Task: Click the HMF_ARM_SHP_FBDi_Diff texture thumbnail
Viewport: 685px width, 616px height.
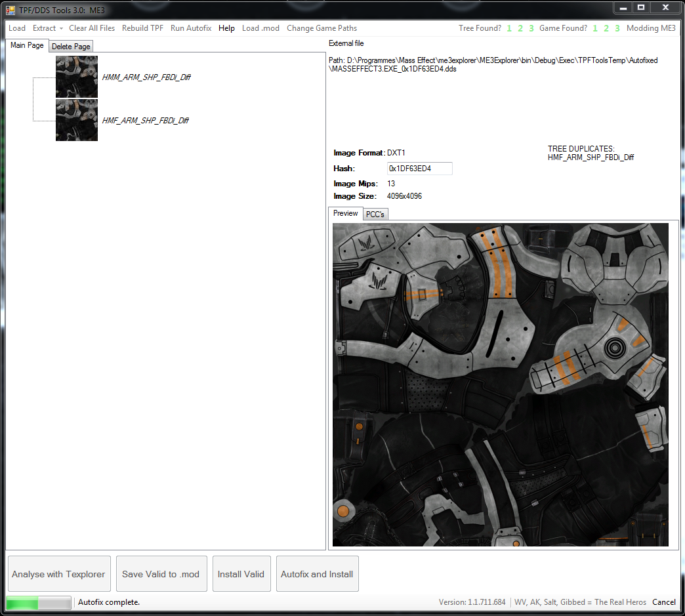Action: (x=77, y=119)
